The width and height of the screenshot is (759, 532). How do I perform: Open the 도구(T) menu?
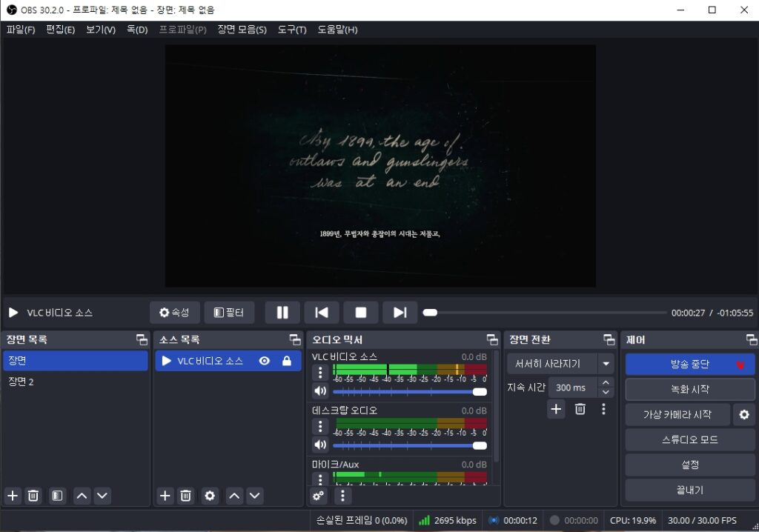(292, 30)
